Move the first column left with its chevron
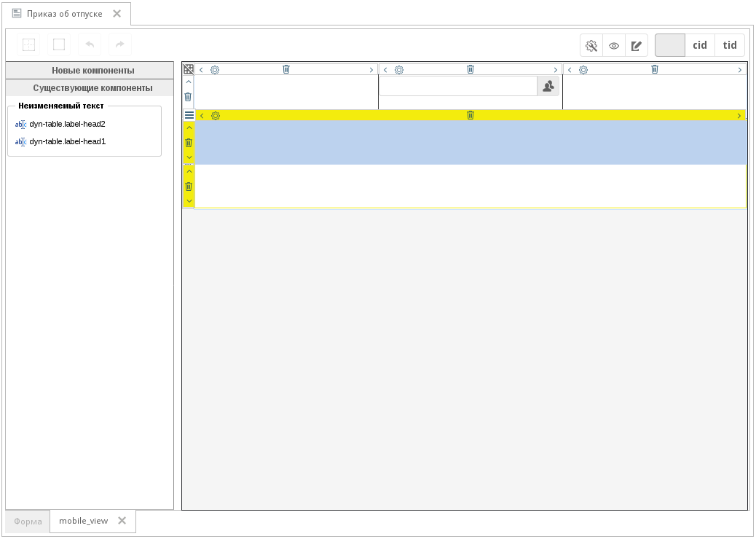 coord(201,70)
